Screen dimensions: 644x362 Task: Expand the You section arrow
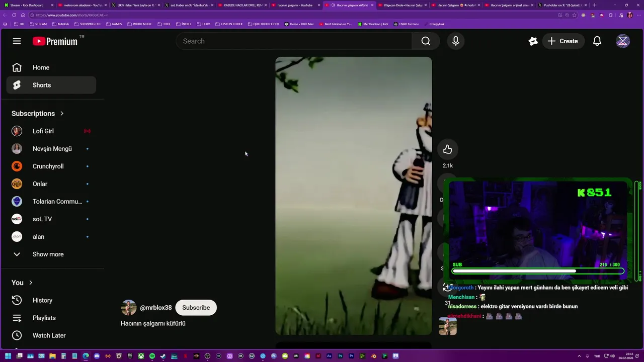click(x=31, y=283)
